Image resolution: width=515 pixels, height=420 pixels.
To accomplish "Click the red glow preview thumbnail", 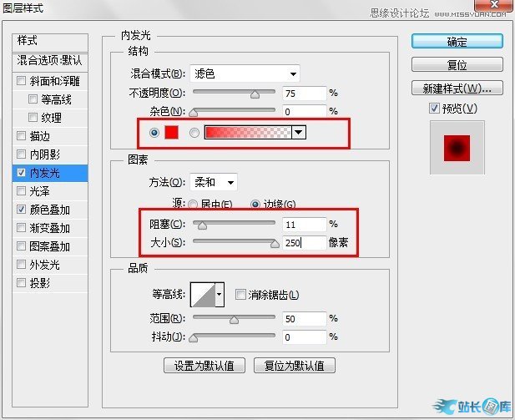I will [x=457, y=147].
